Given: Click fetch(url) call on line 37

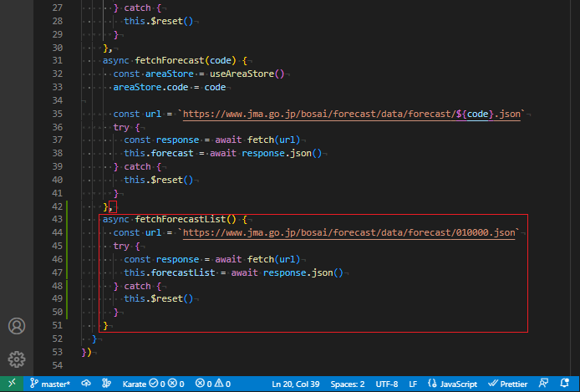Looking at the screenshot, I should (274, 140).
